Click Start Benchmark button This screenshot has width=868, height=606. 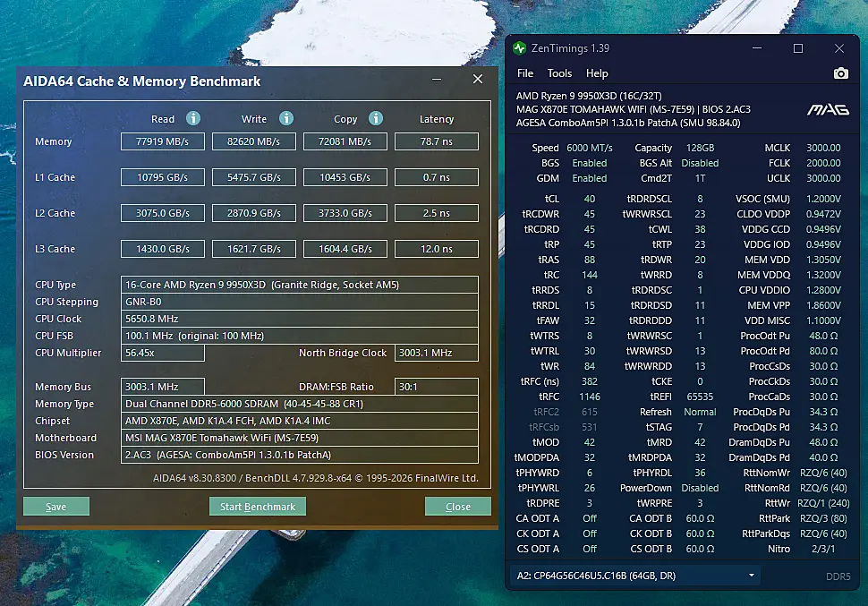point(258,507)
